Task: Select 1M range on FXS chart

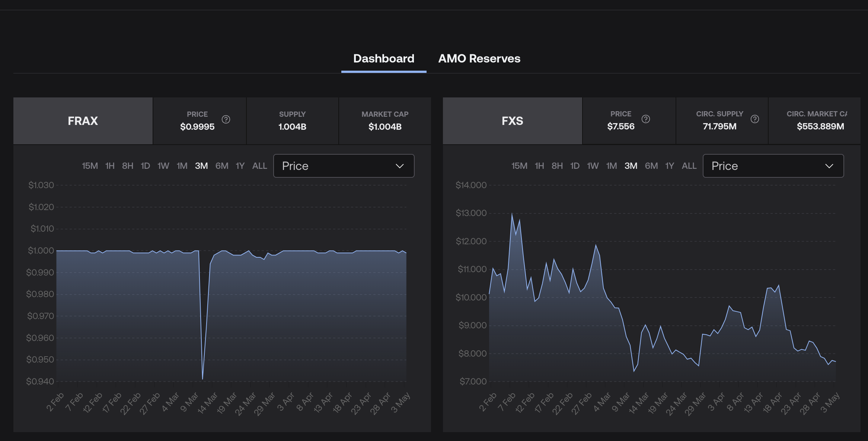Action: pyautogui.click(x=612, y=166)
